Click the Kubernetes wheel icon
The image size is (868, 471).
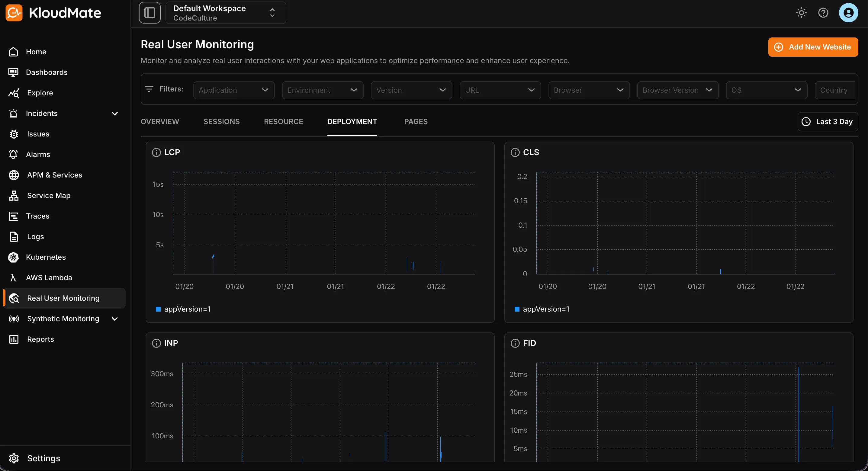point(14,257)
